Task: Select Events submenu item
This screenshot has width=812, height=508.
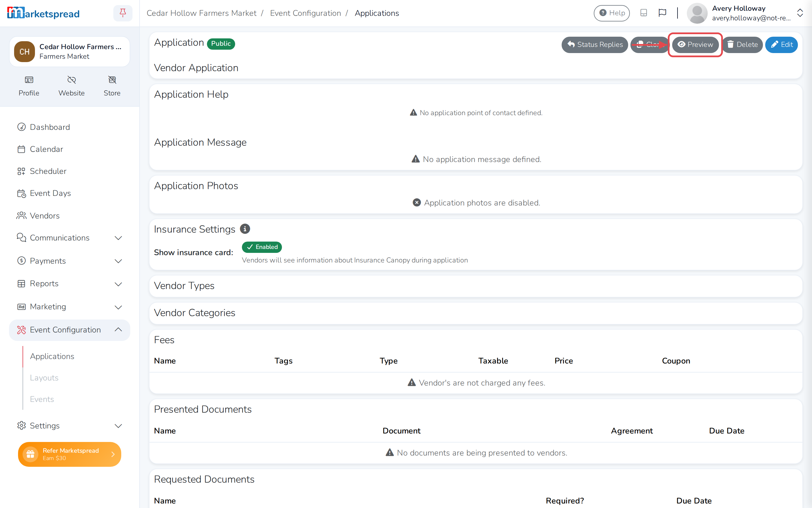Action: [x=42, y=399]
